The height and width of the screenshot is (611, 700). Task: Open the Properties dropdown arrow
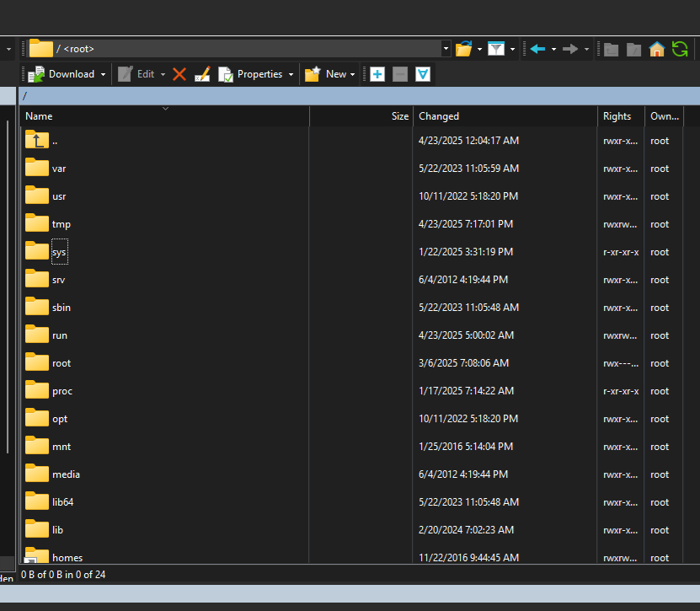pos(291,74)
